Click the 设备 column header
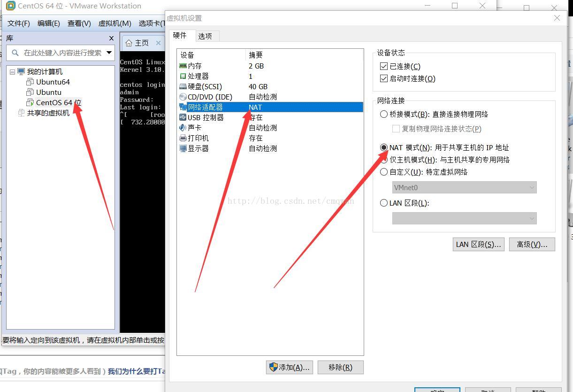Screen dimensions: 573x392 click(x=211, y=55)
